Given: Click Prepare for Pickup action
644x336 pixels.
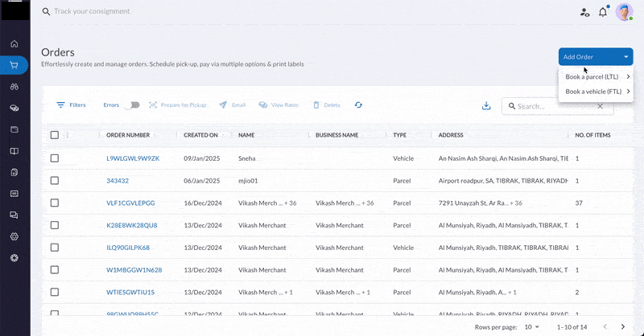Looking at the screenshot, I should pos(178,105).
